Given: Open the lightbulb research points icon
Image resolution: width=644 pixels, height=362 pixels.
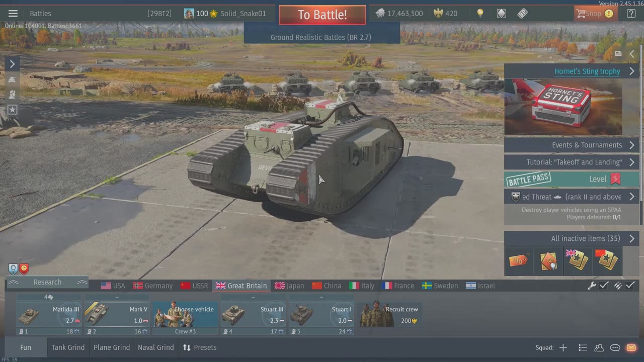Looking at the screenshot, I should (x=480, y=14).
